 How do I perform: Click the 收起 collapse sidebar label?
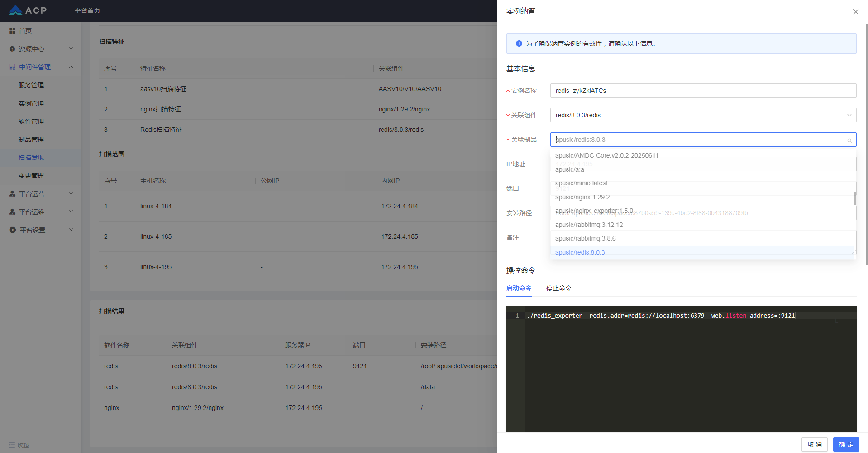(x=23, y=445)
